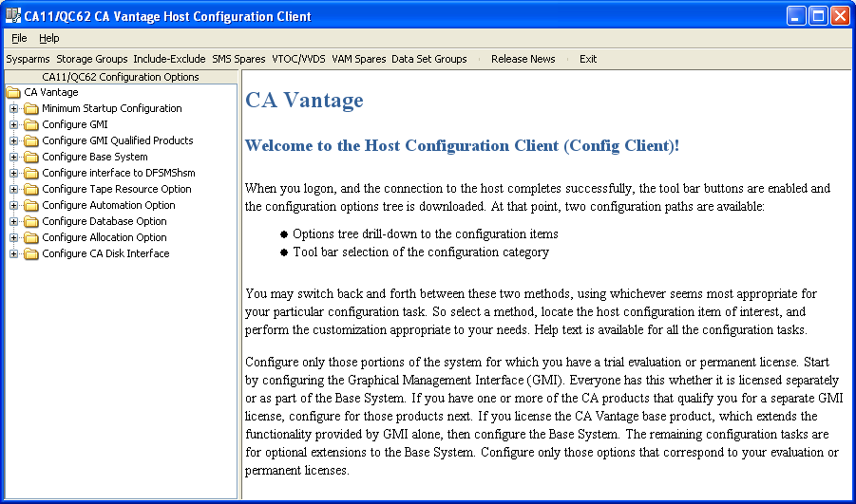Expand the Minimum Startup Configuration node
This screenshot has height=504, width=856.
click(x=13, y=108)
